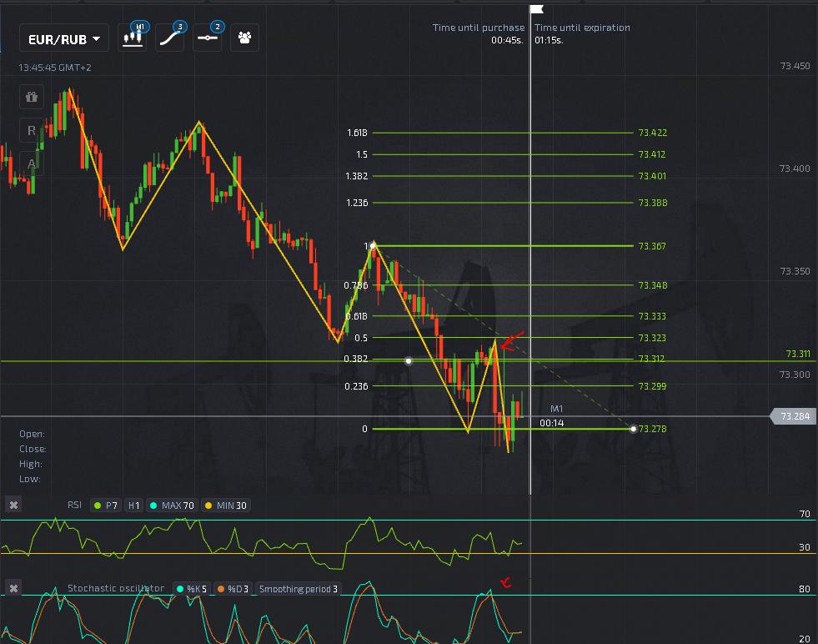Click the clock text 13:45:45 GMT+2

click(55, 68)
